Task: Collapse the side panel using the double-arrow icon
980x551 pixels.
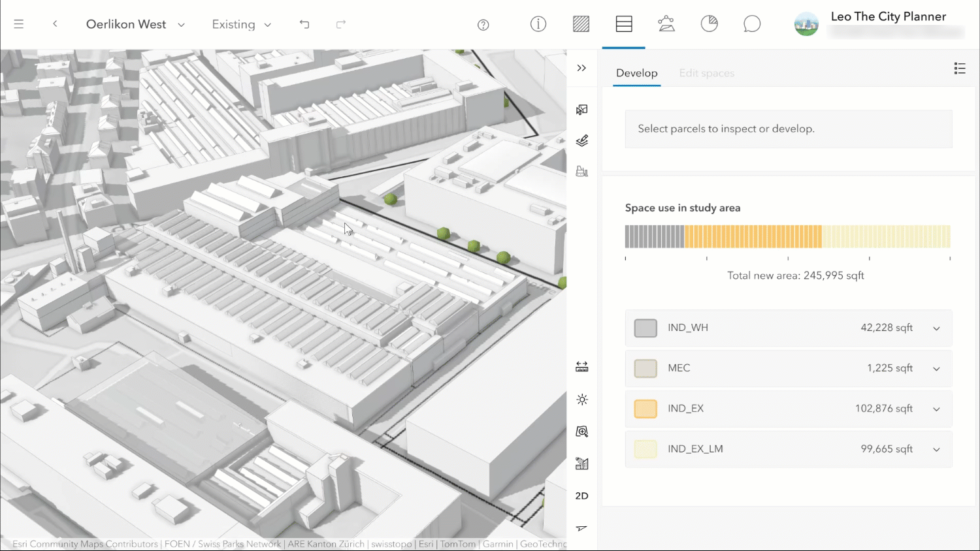Action: [x=581, y=68]
